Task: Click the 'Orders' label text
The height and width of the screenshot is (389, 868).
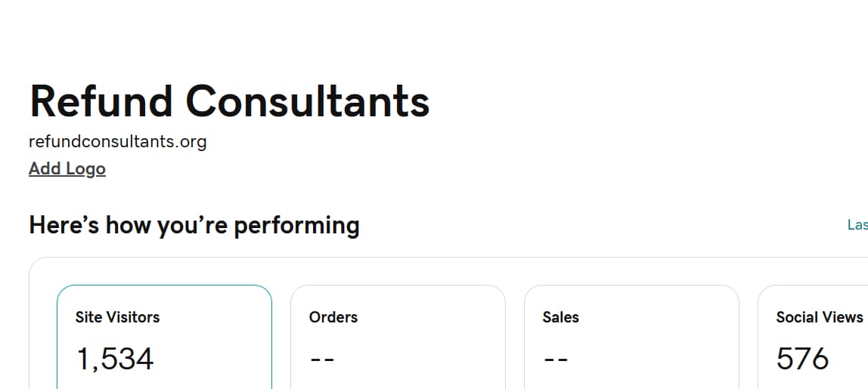Action: 333,317
